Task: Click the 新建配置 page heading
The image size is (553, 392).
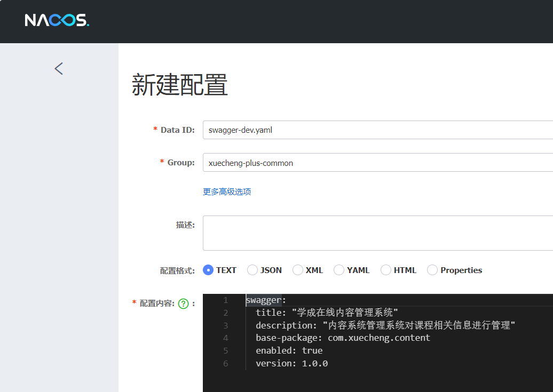Action: [x=179, y=85]
